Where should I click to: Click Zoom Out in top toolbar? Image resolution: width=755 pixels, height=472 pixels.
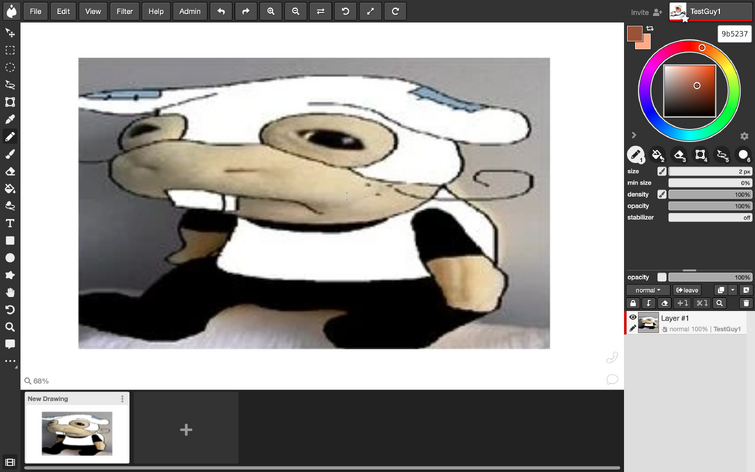pyautogui.click(x=296, y=11)
